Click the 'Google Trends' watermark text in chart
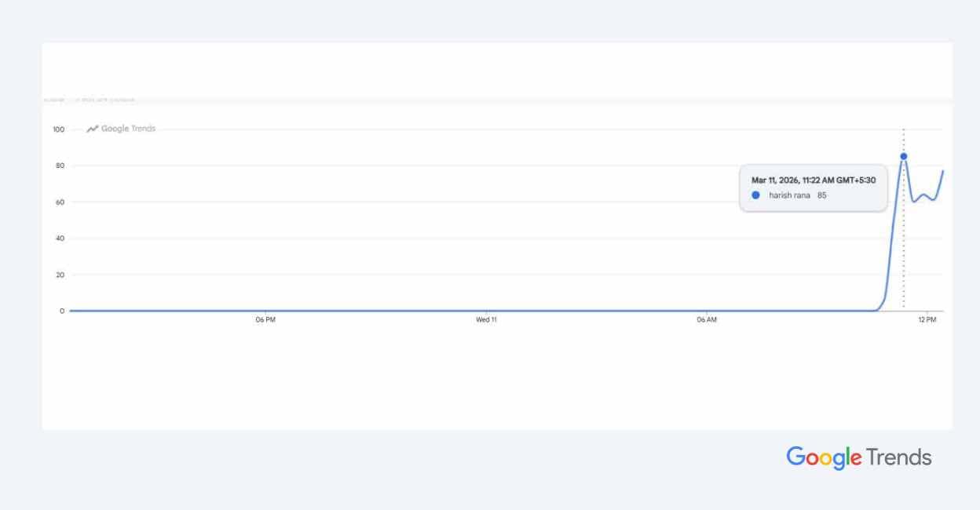Image resolution: width=980 pixels, height=510 pixels. [x=128, y=129]
